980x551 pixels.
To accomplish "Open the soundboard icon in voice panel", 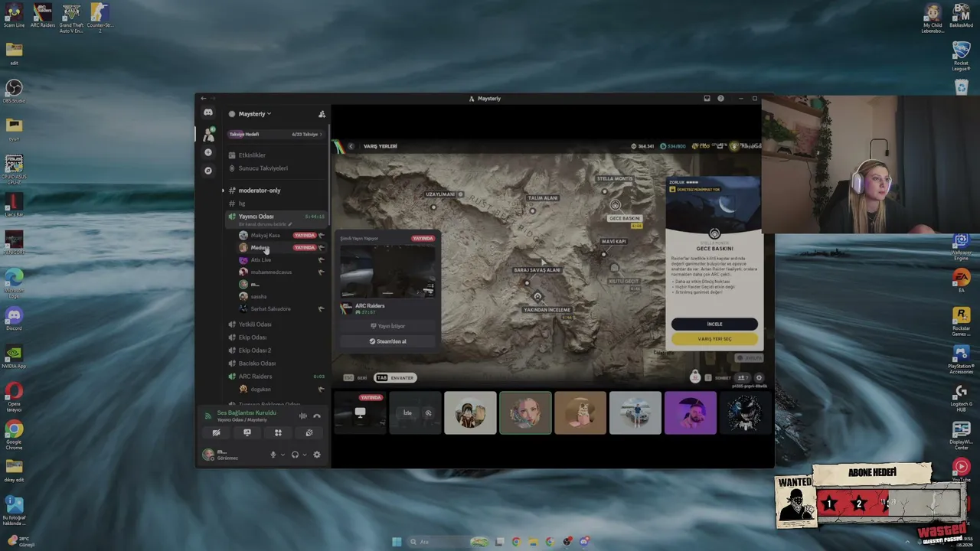I will tap(309, 433).
